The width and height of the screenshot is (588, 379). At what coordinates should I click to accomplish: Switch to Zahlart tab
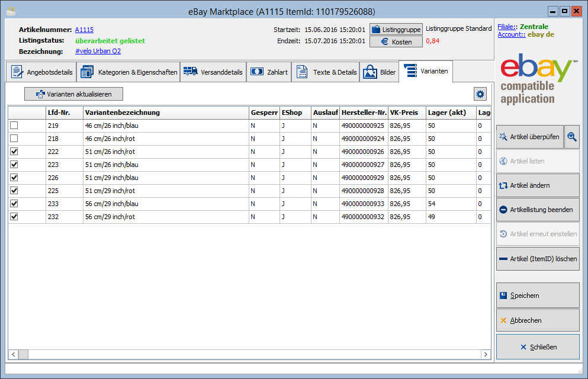pos(269,72)
